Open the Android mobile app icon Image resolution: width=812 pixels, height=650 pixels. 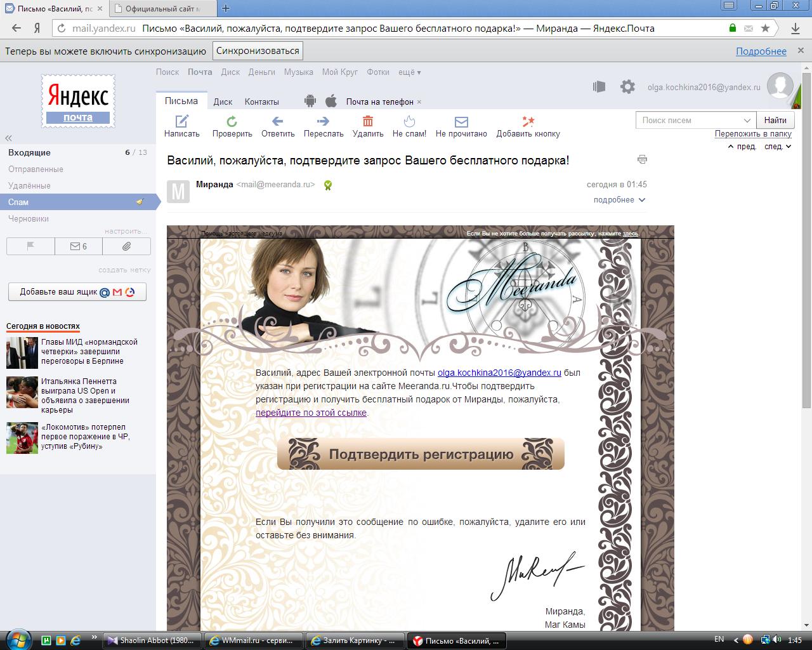coord(310,101)
